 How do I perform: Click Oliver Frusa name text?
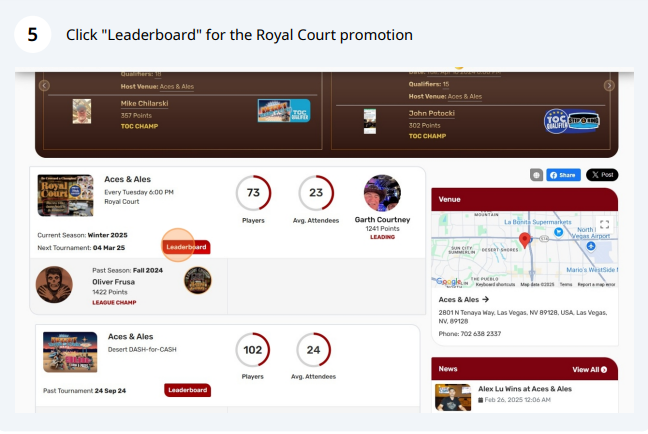[x=113, y=282]
